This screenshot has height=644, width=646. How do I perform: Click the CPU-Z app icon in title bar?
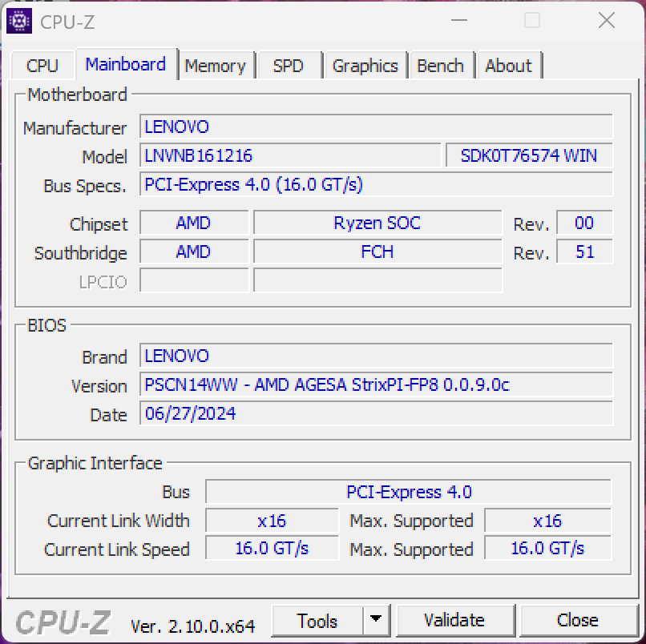[x=19, y=21]
